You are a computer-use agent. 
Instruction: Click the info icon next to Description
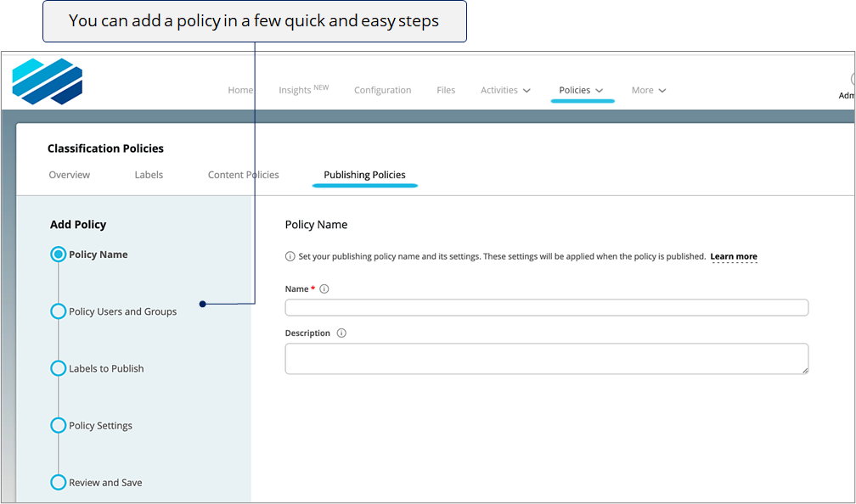click(x=341, y=333)
